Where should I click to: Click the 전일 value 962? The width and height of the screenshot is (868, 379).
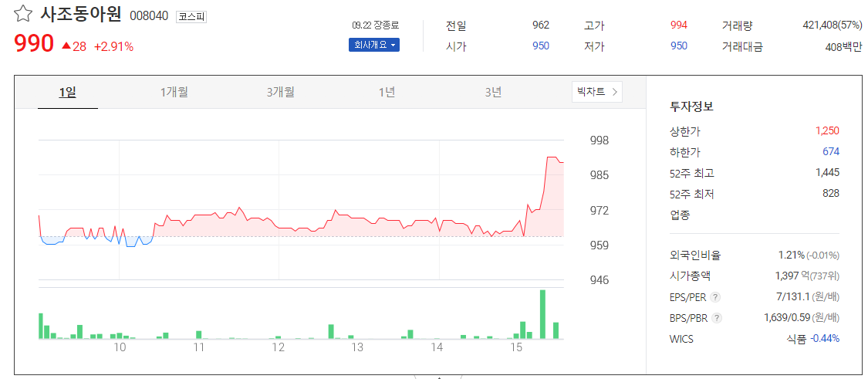541,25
